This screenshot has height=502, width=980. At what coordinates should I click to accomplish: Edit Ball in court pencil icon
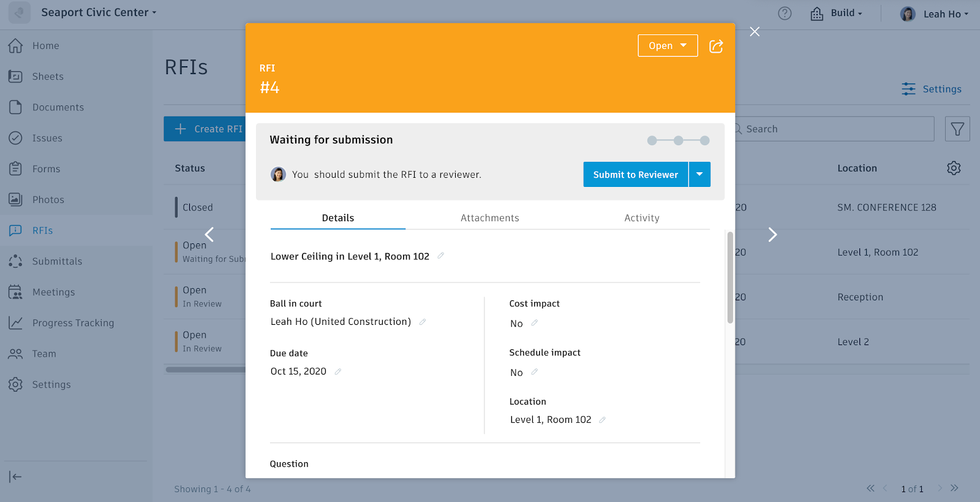tap(423, 321)
